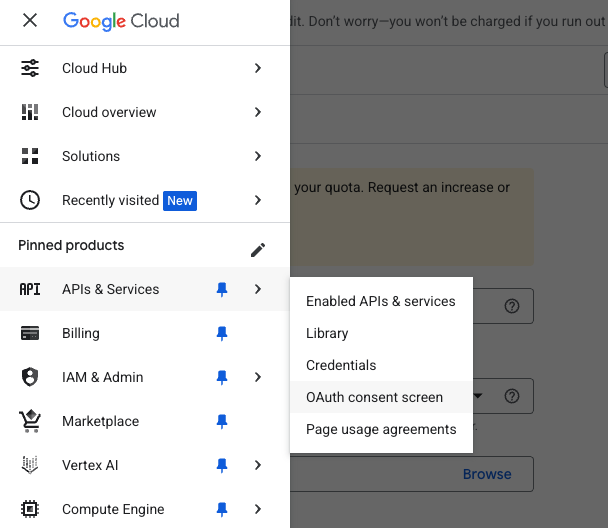
Task: Click the New badge beside Recently visited
Action: tap(180, 201)
